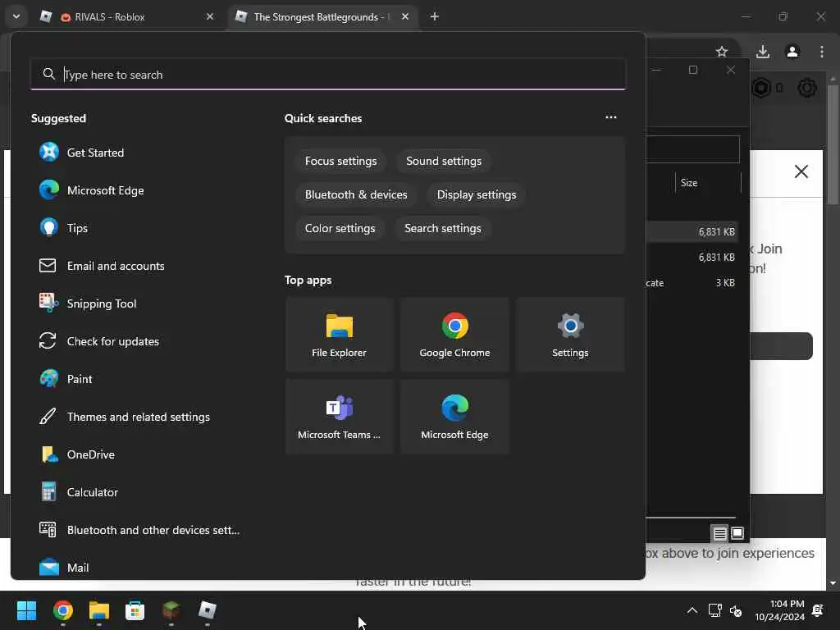
Task: Click the Focus settings quick search
Action: point(340,162)
